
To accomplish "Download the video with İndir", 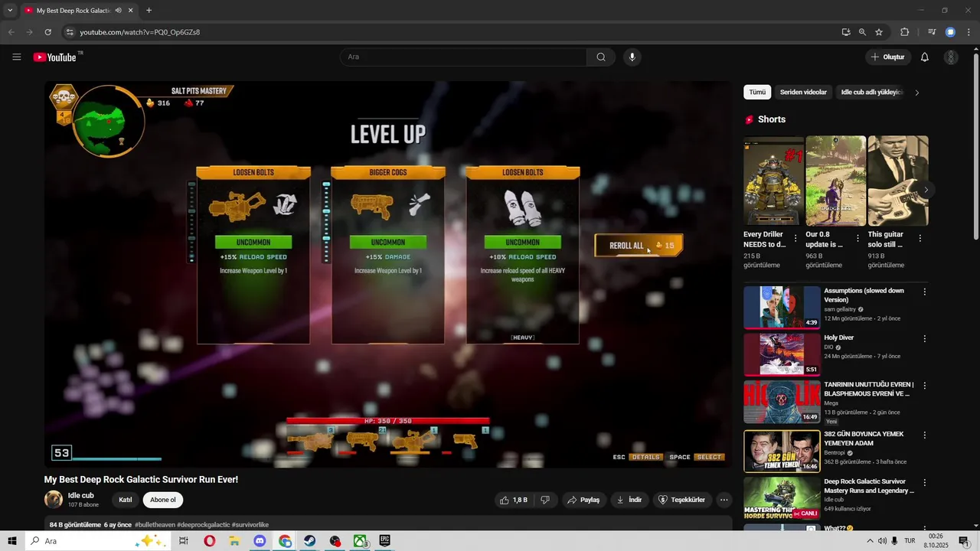I will [629, 500].
